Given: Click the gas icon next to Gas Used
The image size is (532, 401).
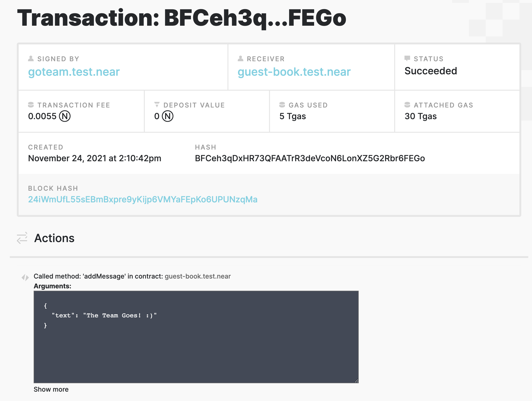Looking at the screenshot, I should coord(282,104).
